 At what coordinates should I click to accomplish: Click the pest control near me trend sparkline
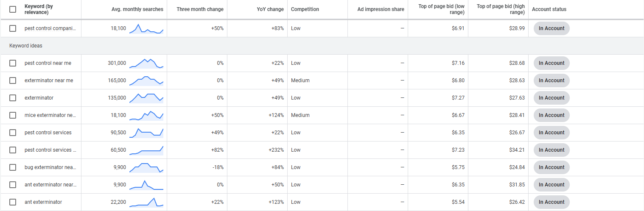[x=146, y=63]
